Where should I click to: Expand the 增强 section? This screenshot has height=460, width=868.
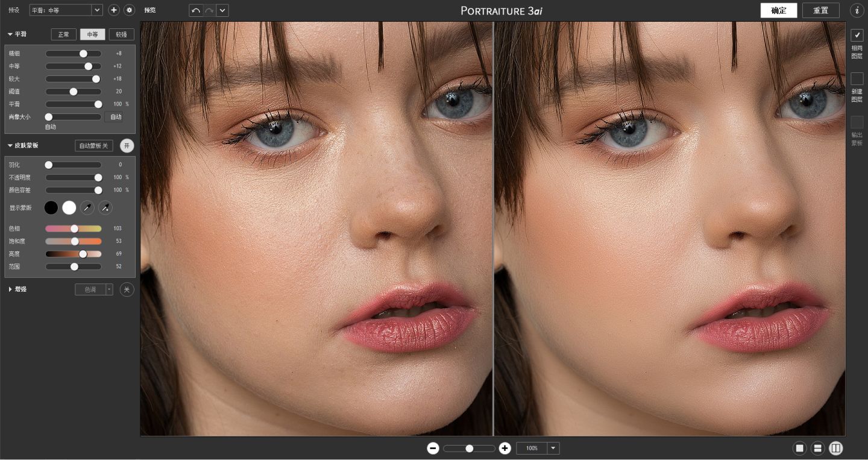point(11,289)
